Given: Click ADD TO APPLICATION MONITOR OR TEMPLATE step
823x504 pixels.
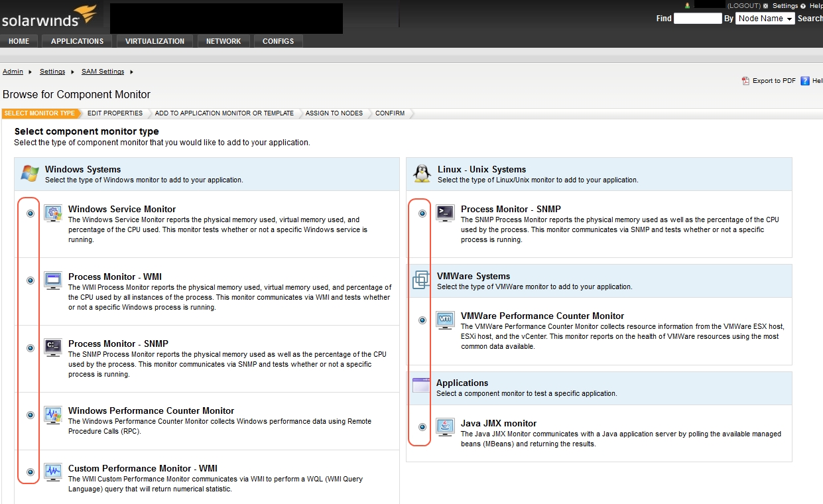Looking at the screenshot, I should 224,113.
